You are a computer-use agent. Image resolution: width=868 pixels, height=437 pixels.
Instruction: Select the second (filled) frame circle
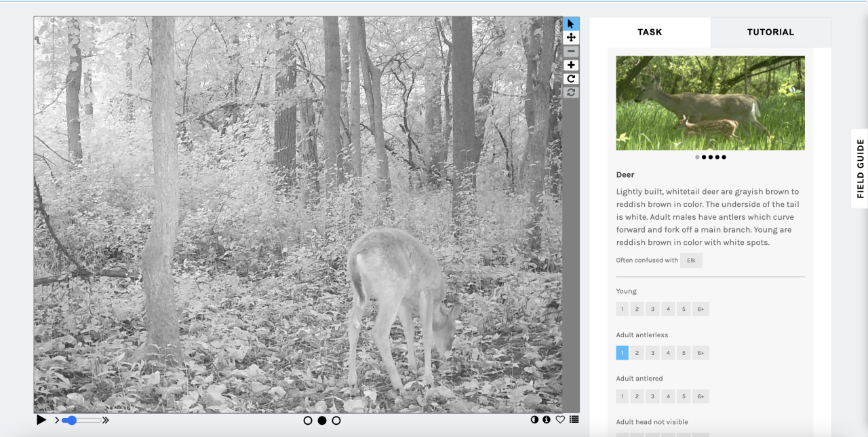(322, 421)
